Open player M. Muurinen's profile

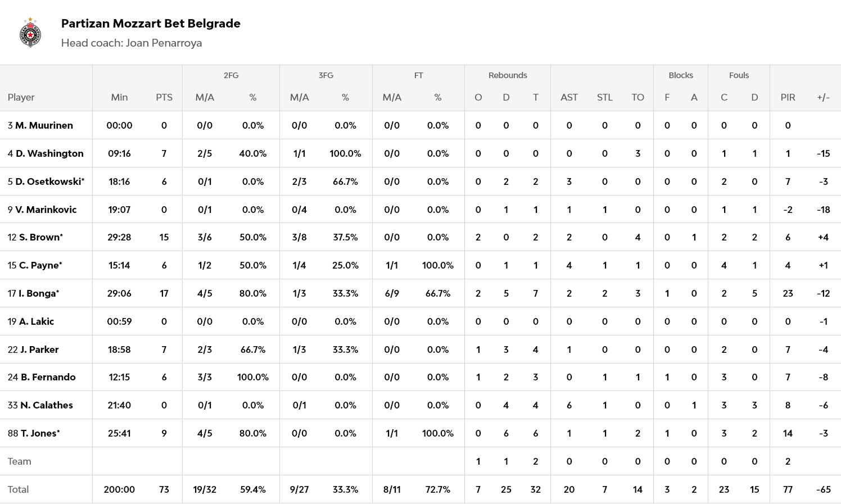click(x=44, y=125)
